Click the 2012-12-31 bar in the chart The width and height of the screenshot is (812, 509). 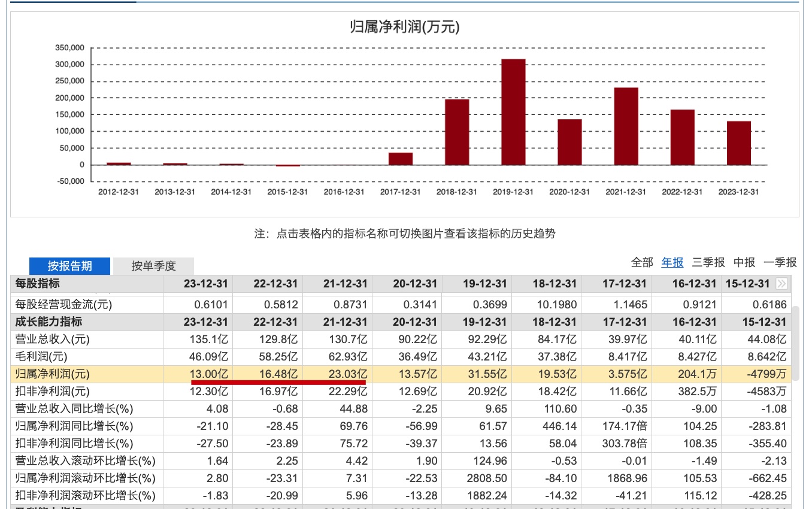[x=119, y=163]
